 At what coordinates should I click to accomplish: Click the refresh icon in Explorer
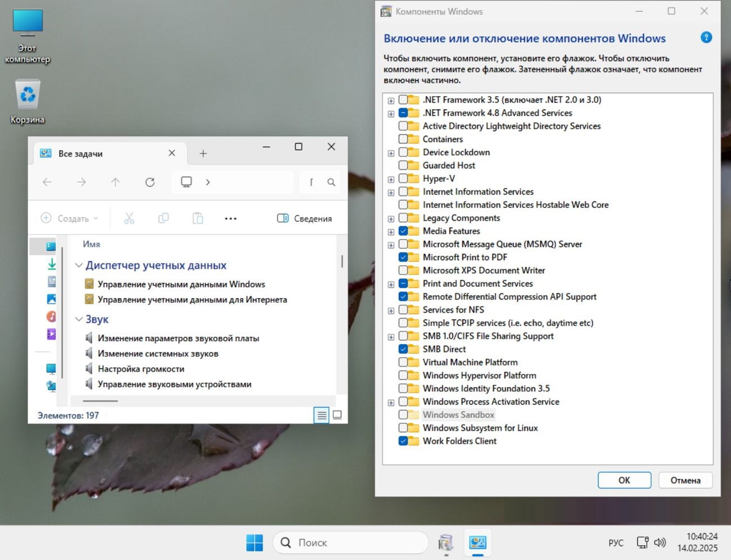(150, 182)
